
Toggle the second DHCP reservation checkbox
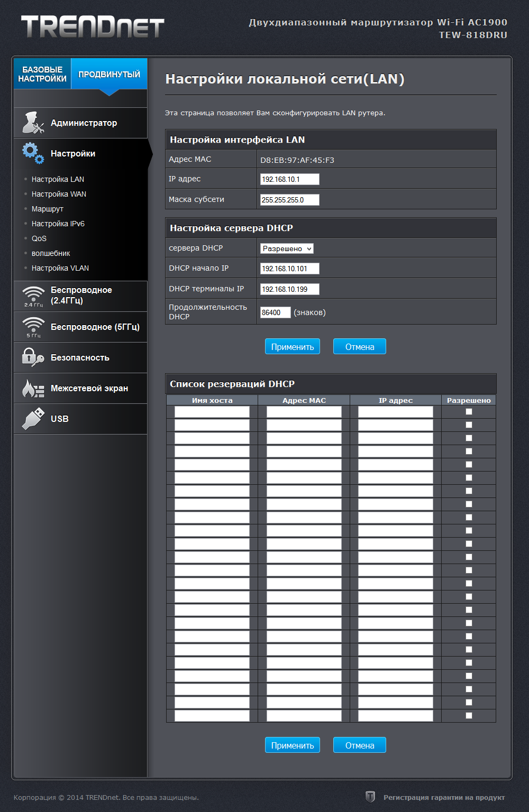[469, 425]
